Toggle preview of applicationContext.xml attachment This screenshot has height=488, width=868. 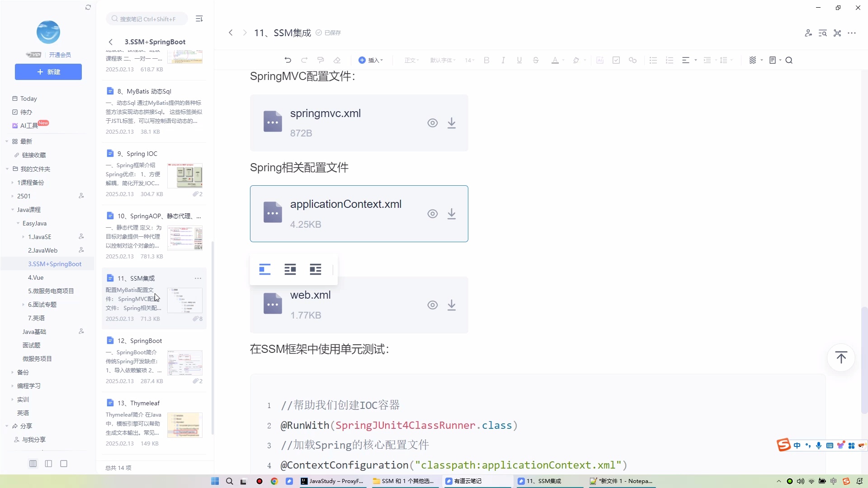[x=433, y=214]
